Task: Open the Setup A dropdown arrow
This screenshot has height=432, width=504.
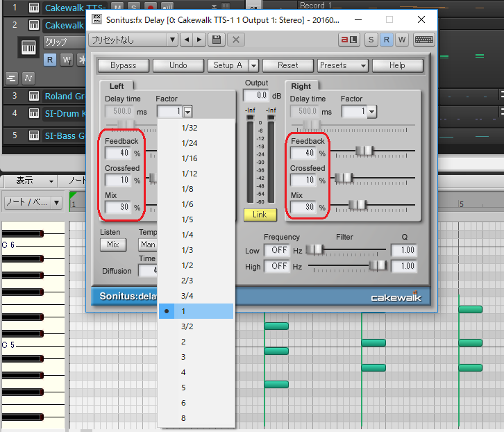Action: tap(253, 65)
